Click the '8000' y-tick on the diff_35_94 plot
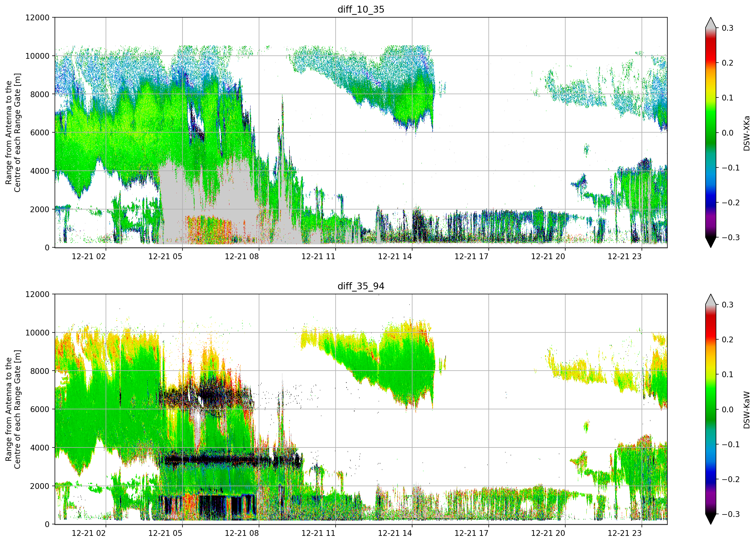The height and width of the screenshot is (543, 756). [40, 371]
